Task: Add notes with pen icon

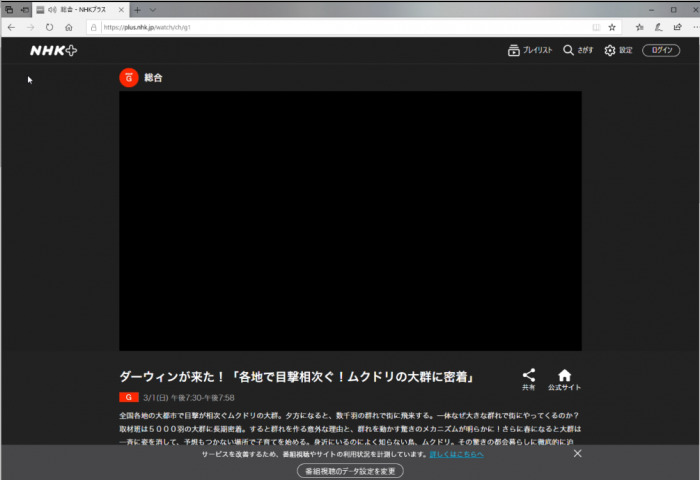Action: [x=658, y=27]
